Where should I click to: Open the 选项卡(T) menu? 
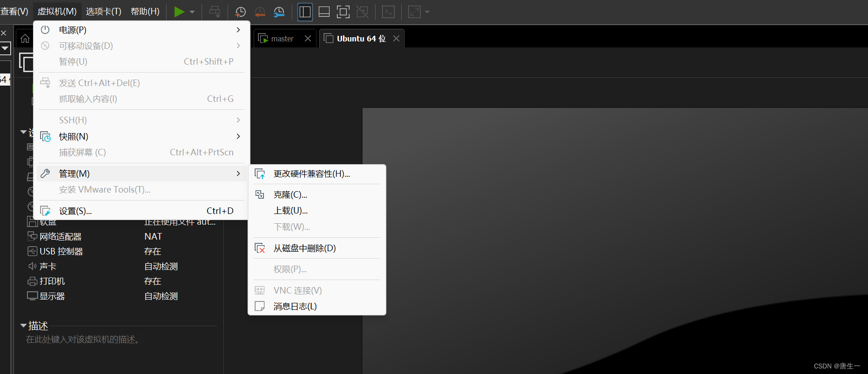point(103,11)
